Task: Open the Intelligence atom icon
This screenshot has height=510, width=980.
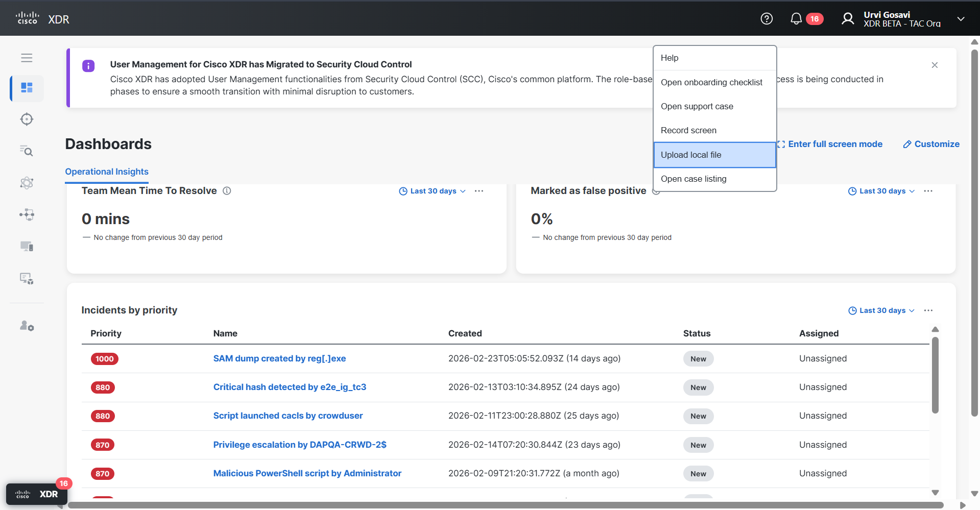Action: click(x=27, y=183)
